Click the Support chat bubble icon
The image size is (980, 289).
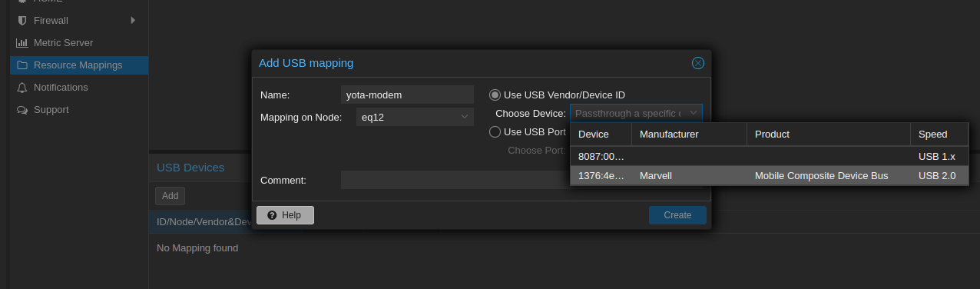pos(22,110)
